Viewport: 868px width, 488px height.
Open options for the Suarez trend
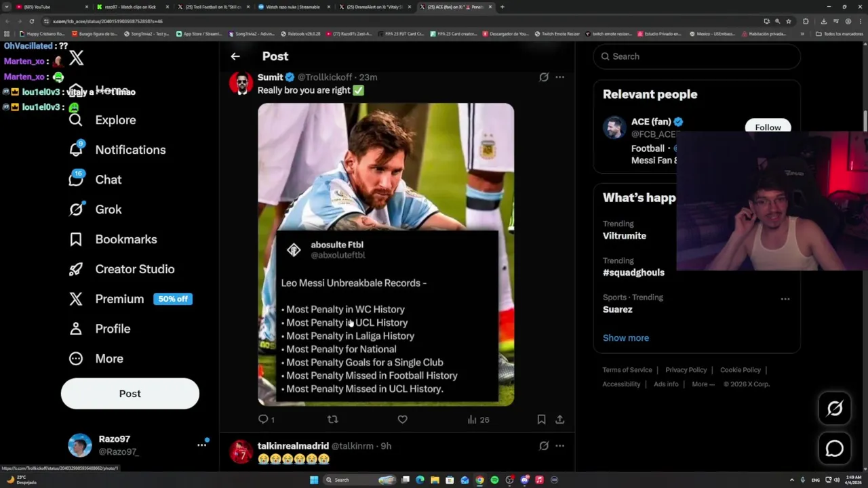[785, 299]
